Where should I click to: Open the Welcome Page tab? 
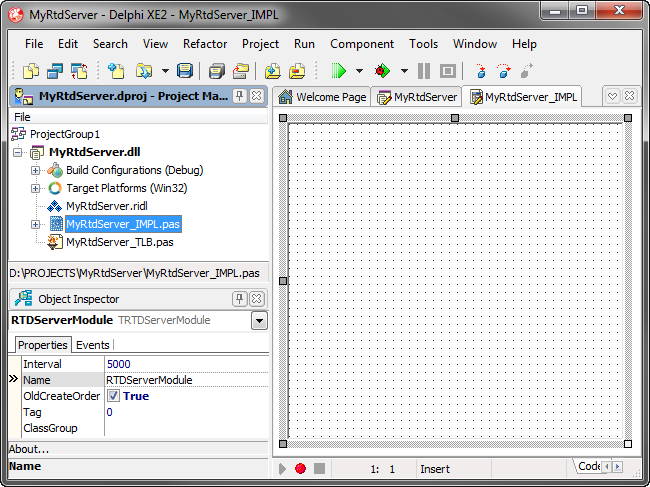[322, 97]
